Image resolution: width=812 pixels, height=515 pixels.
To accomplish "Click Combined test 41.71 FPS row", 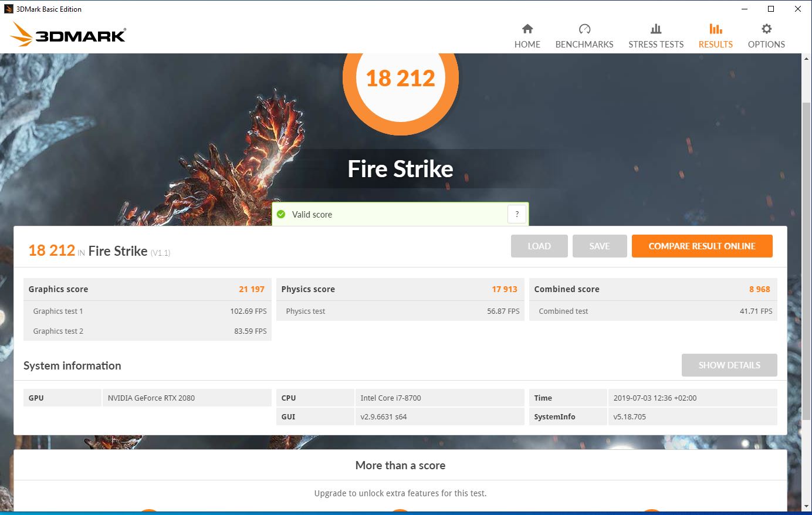I will tap(653, 311).
